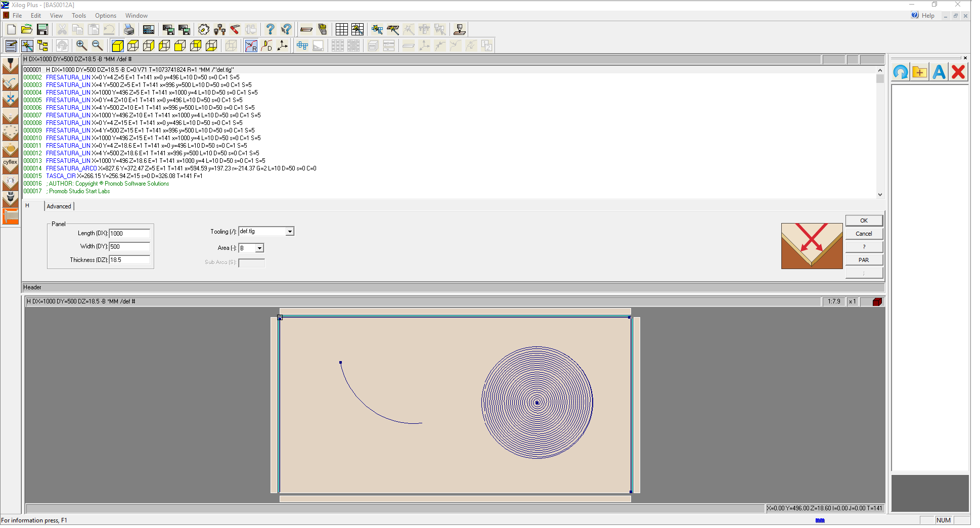Save the program with the floppy disk
Image resolution: width=980 pixels, height=528 pixels.
coord(42,29)
